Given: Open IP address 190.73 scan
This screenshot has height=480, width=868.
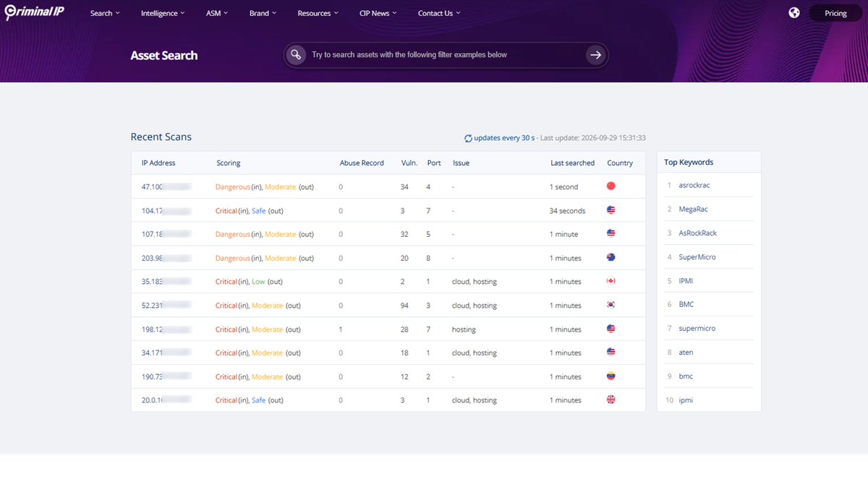Looking at the screenshot, I should [x=166, y=376].
